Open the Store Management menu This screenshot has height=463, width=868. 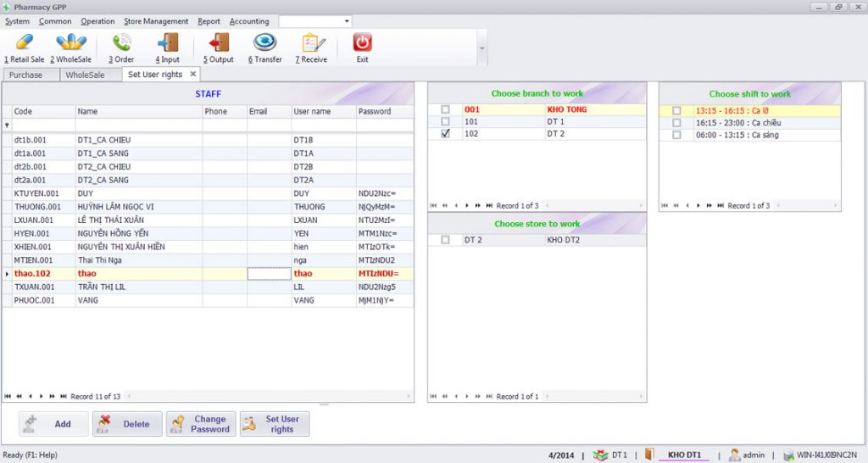tap(156, 21)
